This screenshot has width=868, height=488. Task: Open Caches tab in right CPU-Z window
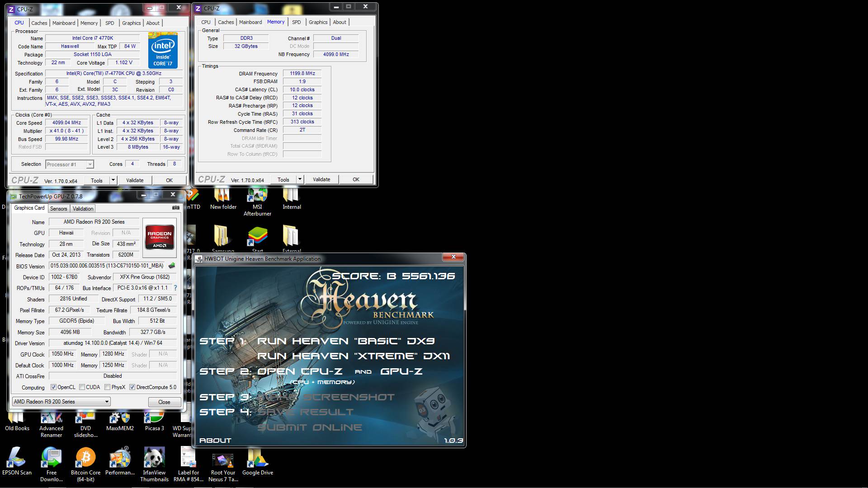click(x=226, y=22)
